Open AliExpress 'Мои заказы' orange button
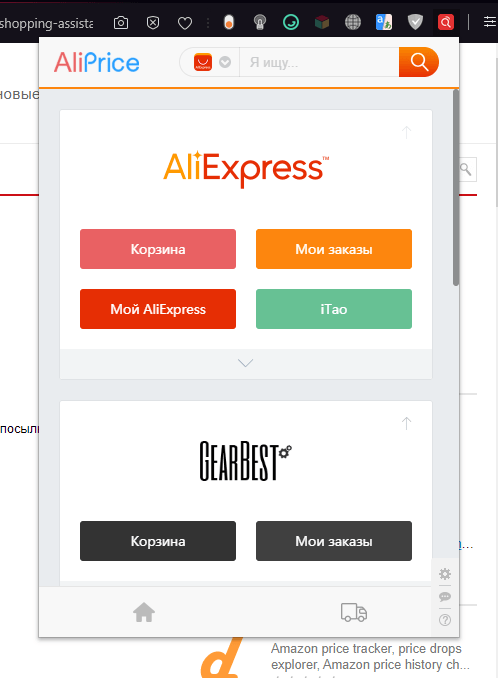 334,249
